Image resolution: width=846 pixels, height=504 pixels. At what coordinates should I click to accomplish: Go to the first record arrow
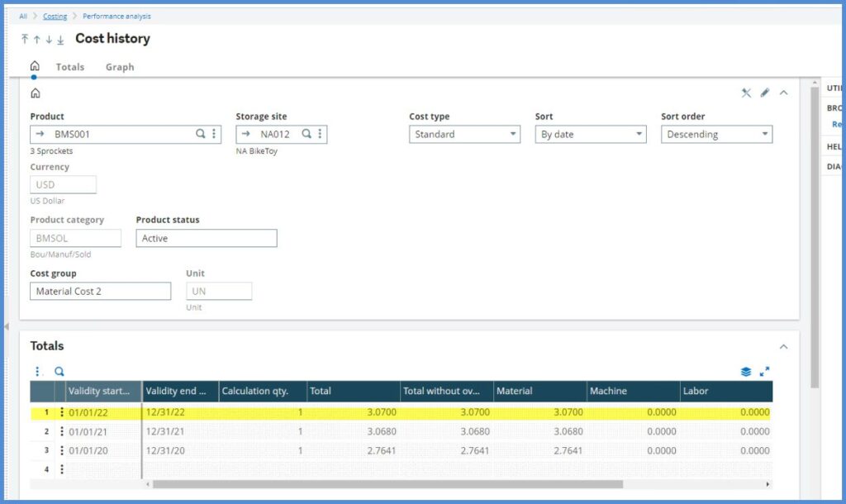pyautogui.click(x=25, y=39)
